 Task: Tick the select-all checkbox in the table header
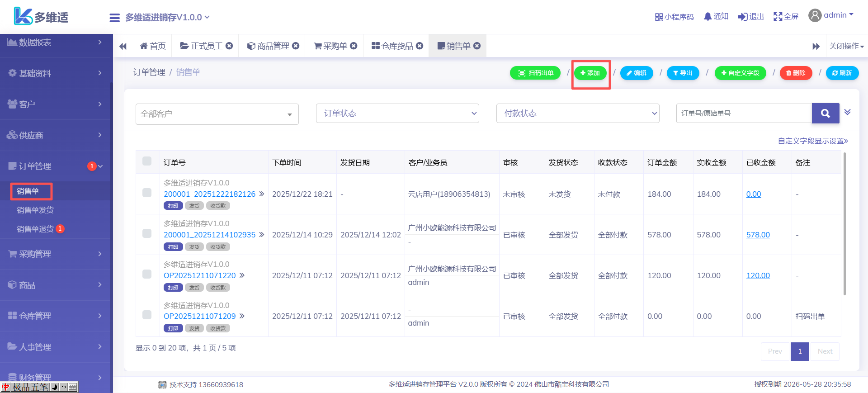click(x=147, y=161)
